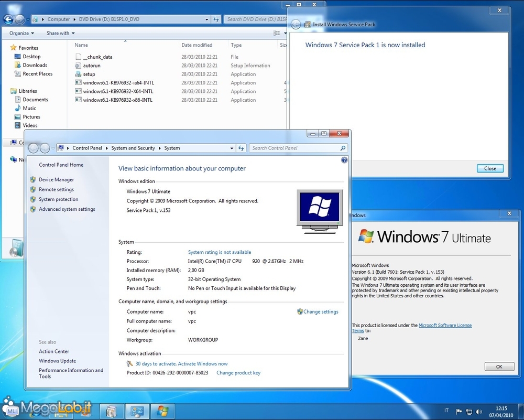524x420 pixels.
Task: Select the setup application file
Action: [x=85, y=74]
